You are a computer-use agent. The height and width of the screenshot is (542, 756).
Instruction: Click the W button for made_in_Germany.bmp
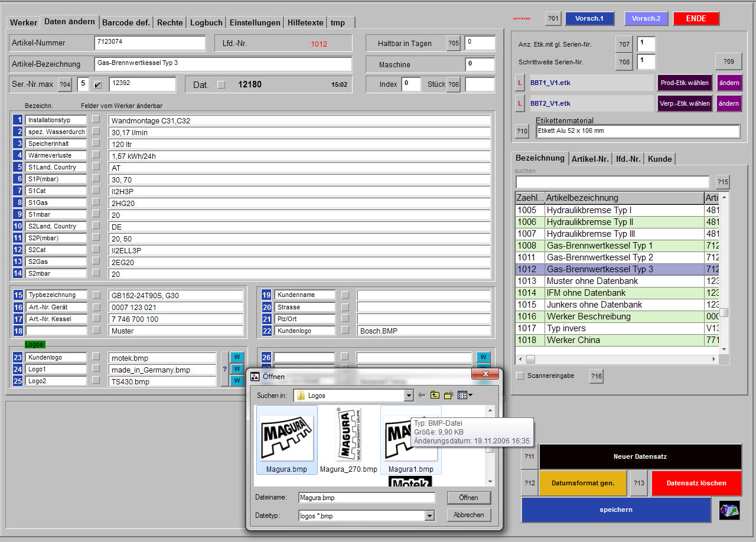point(237,369)
